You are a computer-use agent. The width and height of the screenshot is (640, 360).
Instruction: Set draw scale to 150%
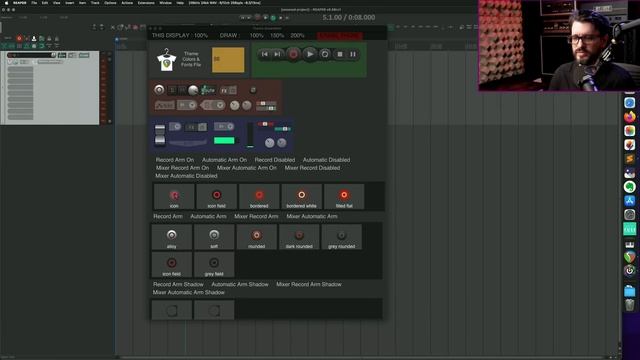click(277, 36)
